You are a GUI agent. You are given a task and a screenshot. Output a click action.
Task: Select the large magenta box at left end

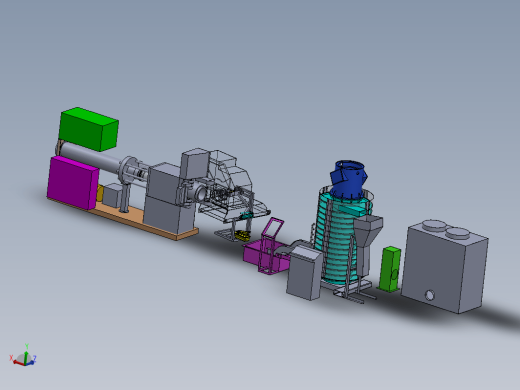[x=73, y=183]
